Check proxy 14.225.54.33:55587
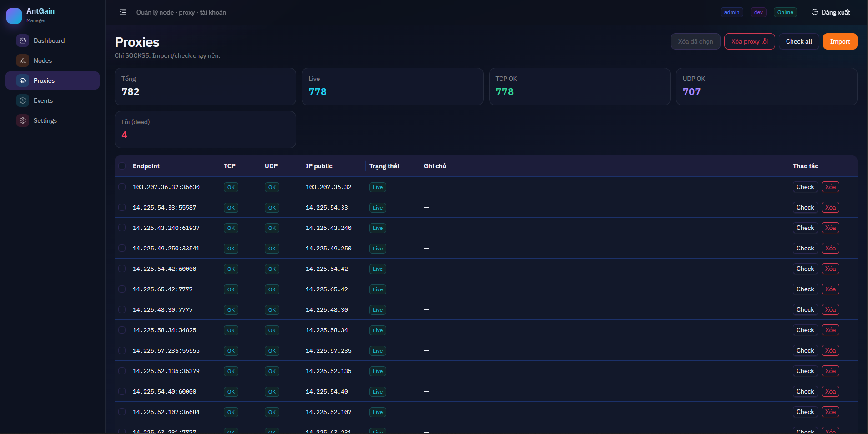The height and width of the screenshot is (434, 868). (x=805, y=207)
